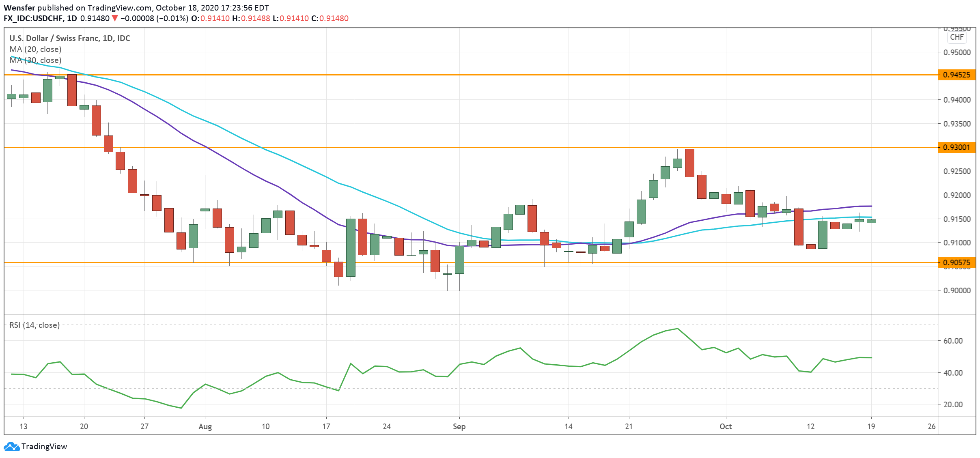Click the TradingView brand text link
980x458 pixels.
(x=44, y=446)
